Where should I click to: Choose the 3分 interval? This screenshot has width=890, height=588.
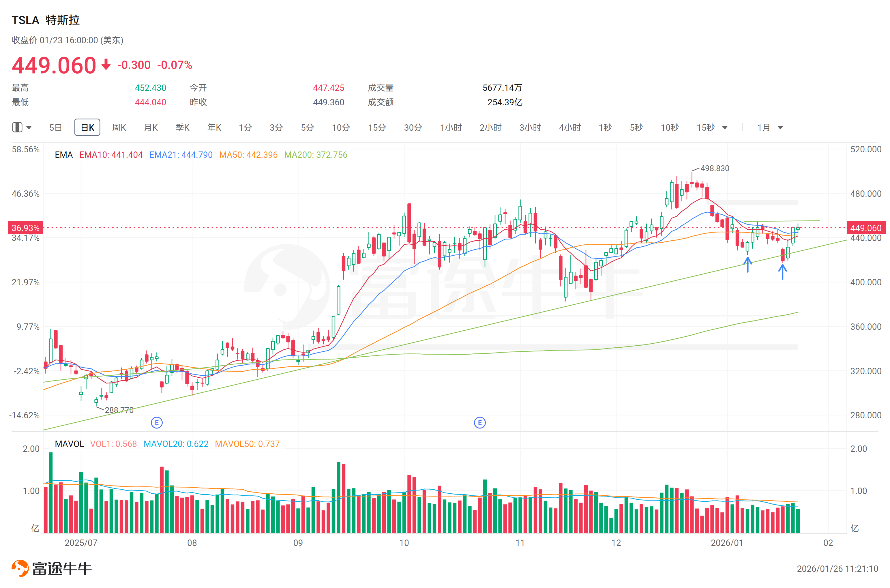coord(276,128)
